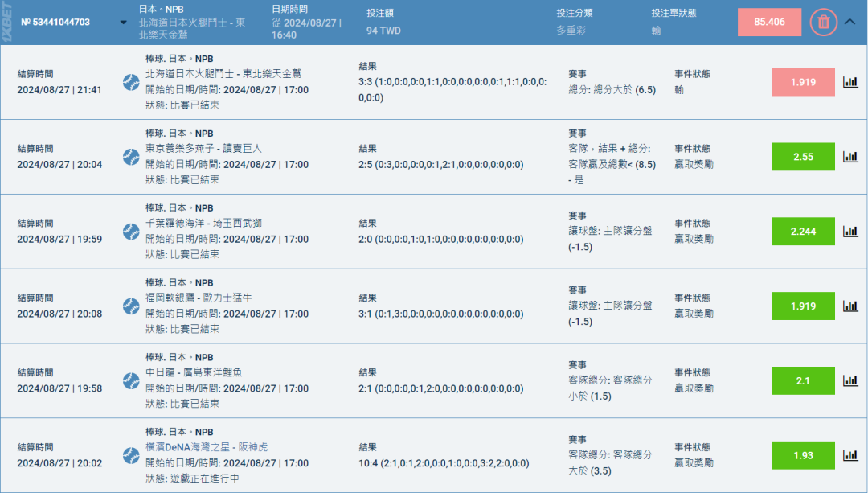Click green odds 2.1 box
Viewport: 868px width, 493px height.
803,380
